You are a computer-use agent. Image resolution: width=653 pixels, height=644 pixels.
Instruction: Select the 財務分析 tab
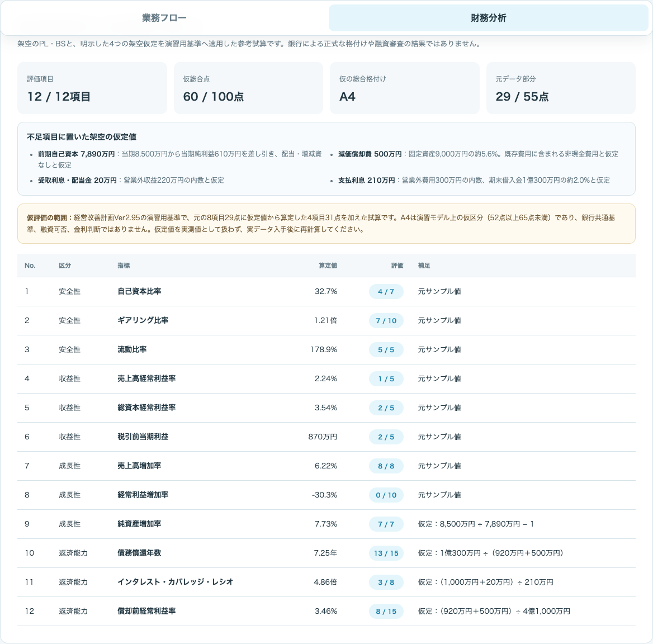(488, 18)
